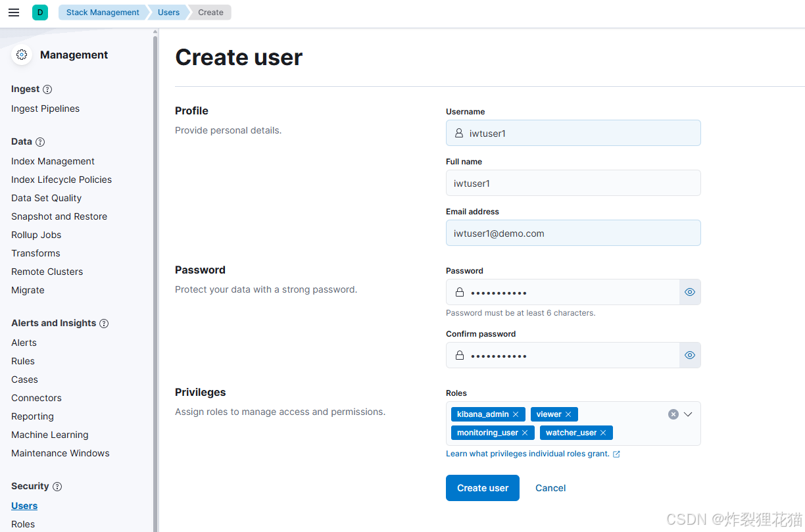Go to Stack Management breadcrumb
The height and width of the screenshot is (532, 805).
coord(103,12)
